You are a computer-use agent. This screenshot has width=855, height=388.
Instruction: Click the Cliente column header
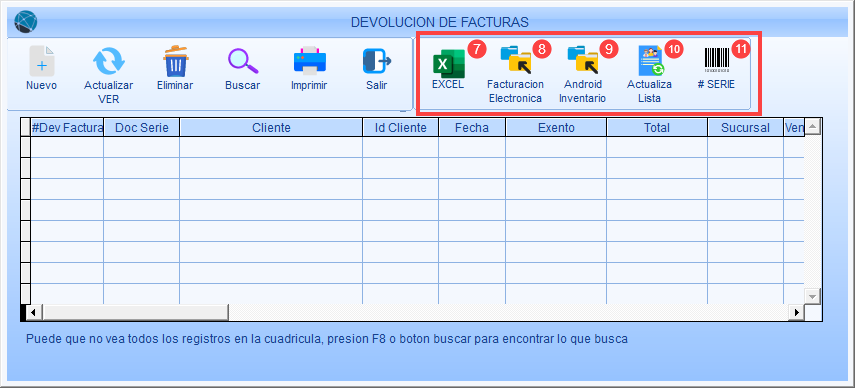[271, 128]
